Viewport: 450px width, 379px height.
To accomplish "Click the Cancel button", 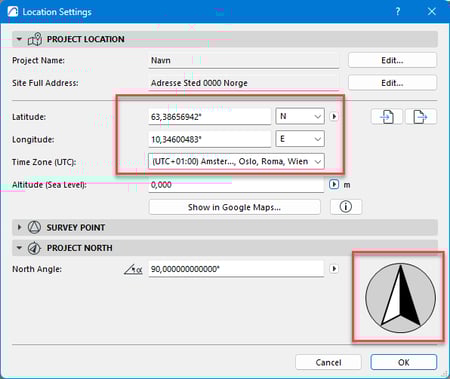I will point(328,362).
